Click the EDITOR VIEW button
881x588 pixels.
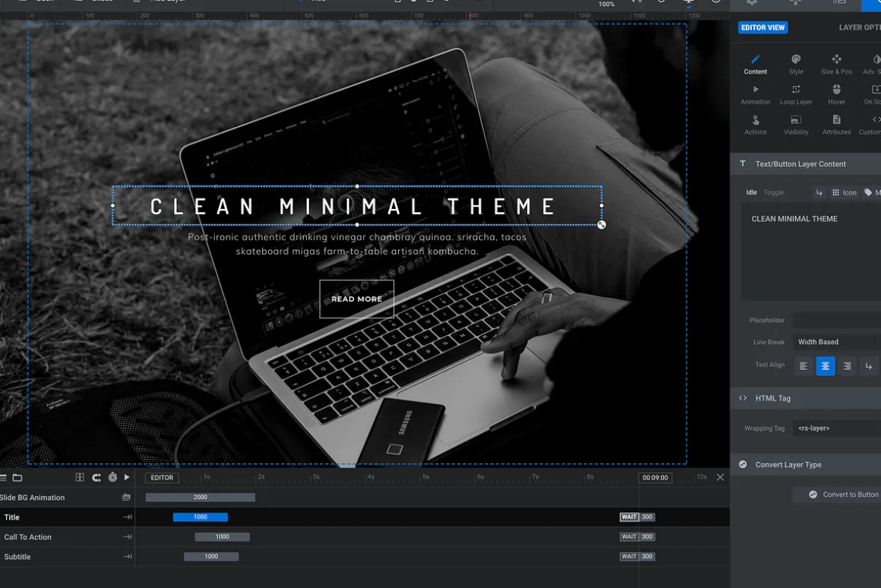[x=763, y=27]
